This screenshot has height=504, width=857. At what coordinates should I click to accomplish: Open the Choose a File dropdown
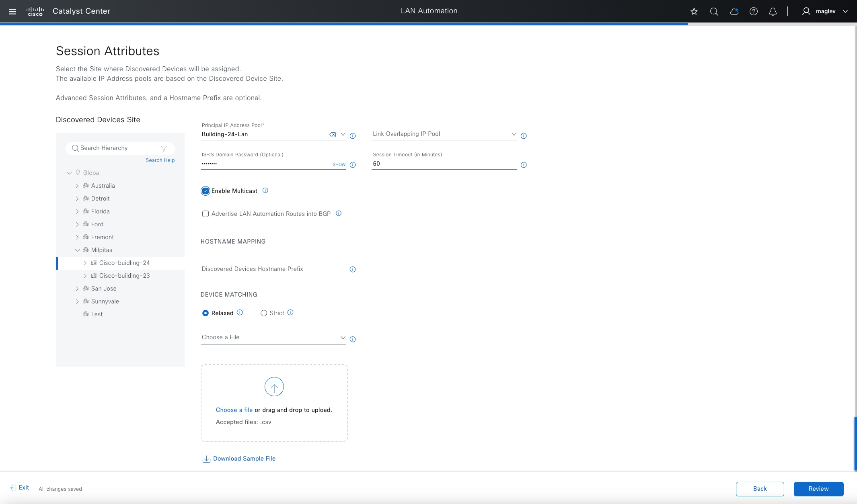[x=273, y=338]
